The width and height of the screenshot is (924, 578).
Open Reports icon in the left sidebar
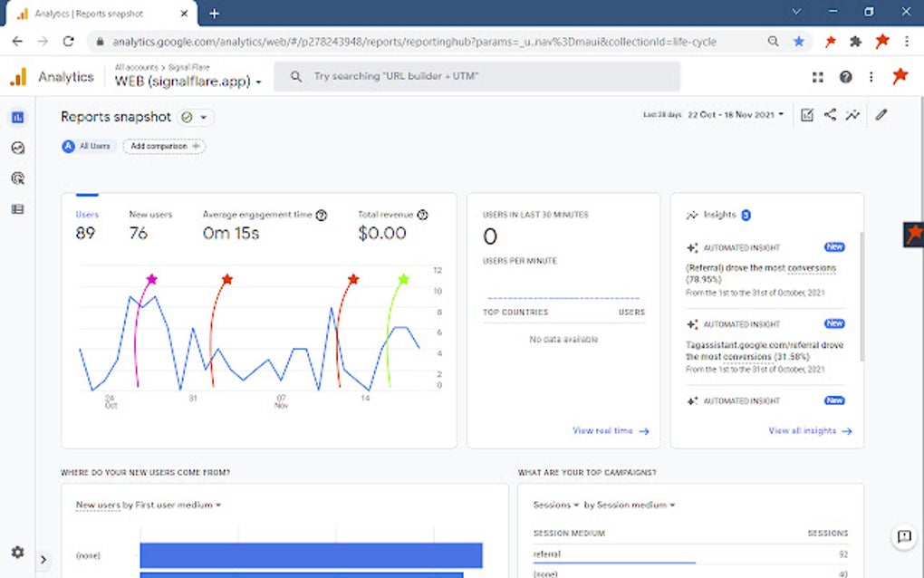click(x=16, y=116)
